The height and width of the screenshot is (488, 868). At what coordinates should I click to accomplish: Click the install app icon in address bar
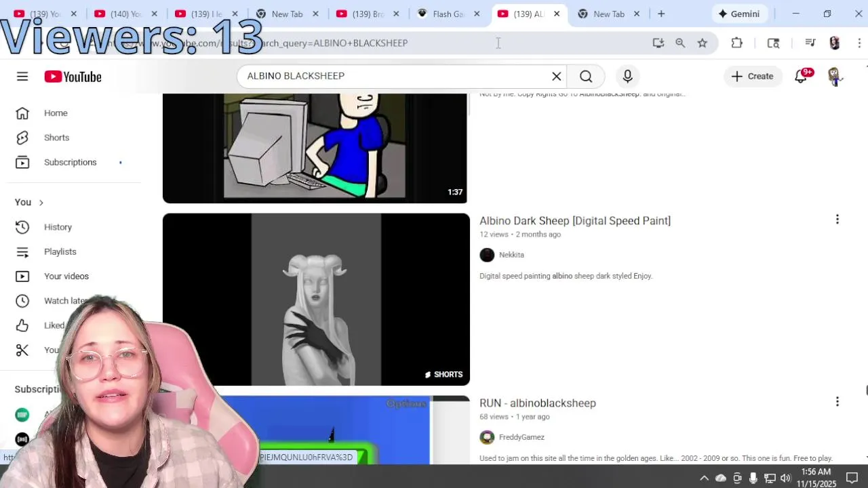[x=658, y=43]
